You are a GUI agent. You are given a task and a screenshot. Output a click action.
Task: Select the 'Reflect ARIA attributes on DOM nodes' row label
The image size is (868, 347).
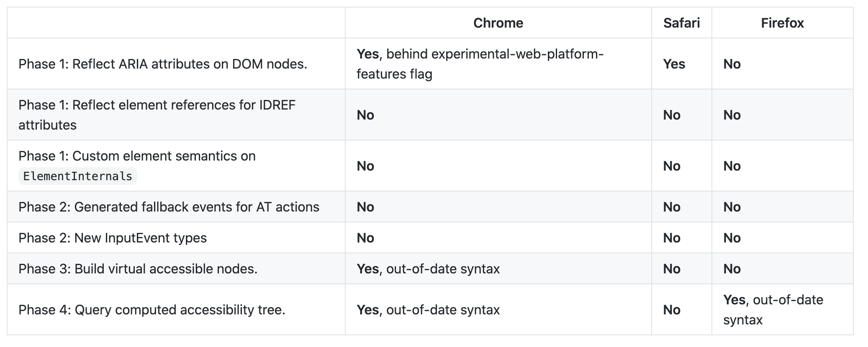pyautogui.click(x=163, y=64)
